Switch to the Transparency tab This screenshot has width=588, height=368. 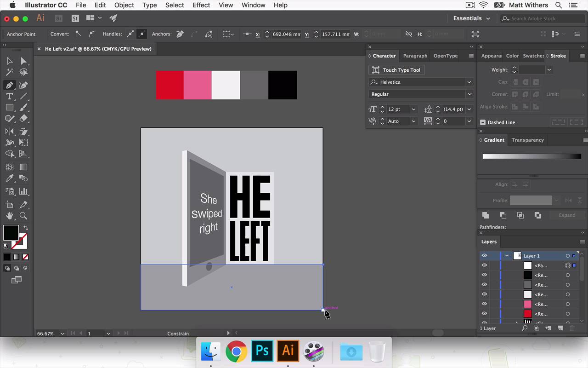click(527, 140)
